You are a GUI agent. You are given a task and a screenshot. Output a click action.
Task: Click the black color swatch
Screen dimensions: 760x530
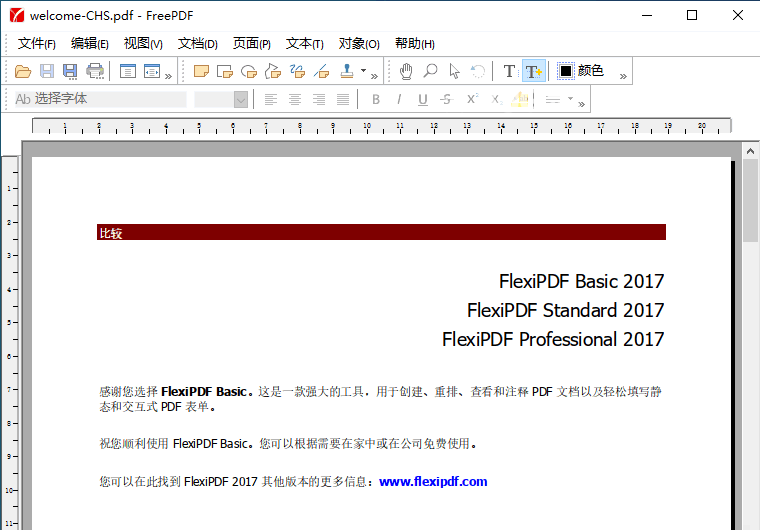[566, 71]
